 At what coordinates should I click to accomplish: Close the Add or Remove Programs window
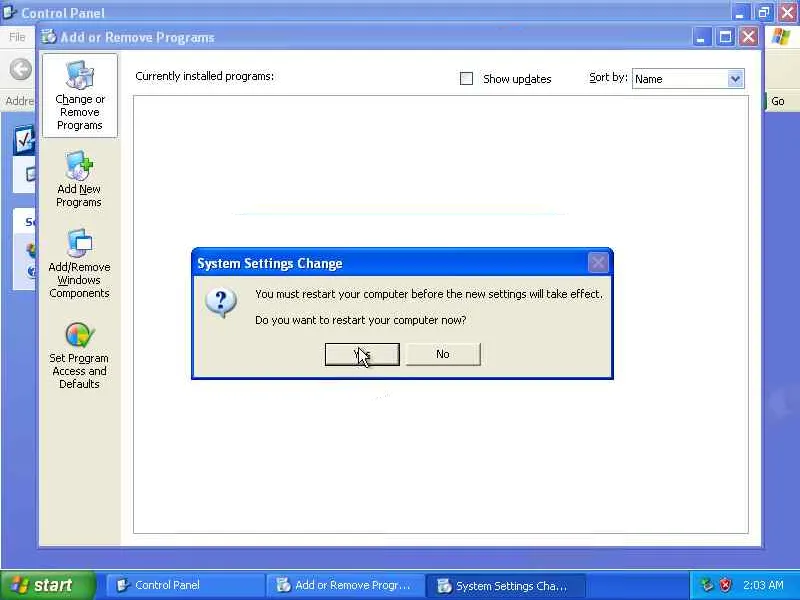click(x=748, y=37)
